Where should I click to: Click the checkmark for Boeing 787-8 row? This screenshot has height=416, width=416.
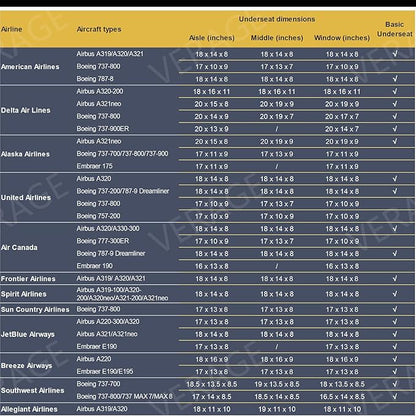coord(395,79)
